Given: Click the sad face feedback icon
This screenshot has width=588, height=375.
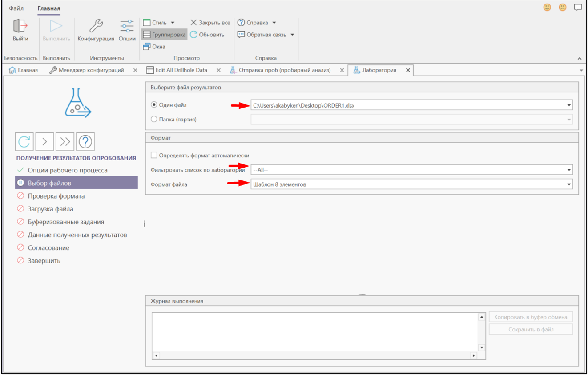Looking at the screenshot, I should point(563,8).
